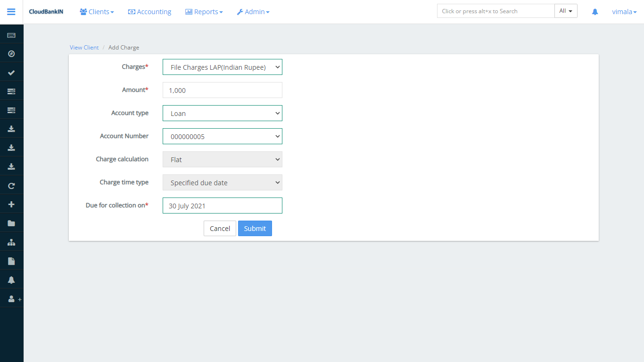Open the search filter All dropdown
The height and width of the screenshot is (362, 644).
tap(566, 11)
